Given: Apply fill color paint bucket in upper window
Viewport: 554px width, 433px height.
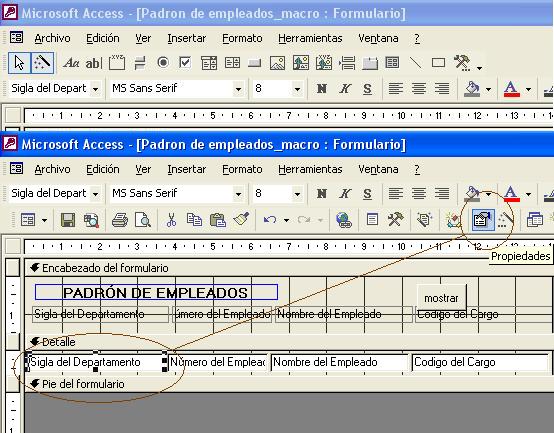Looking at the screenshot, I should (472, 88).
